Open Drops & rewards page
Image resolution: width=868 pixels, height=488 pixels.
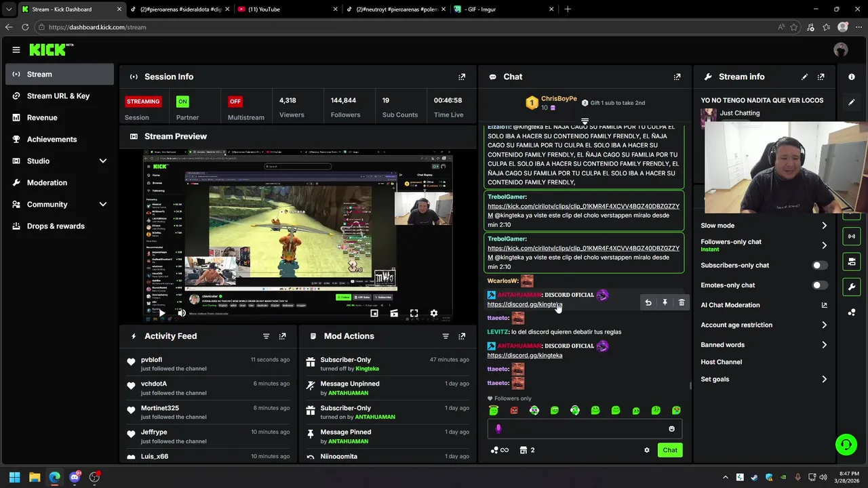tap(60, 226)
